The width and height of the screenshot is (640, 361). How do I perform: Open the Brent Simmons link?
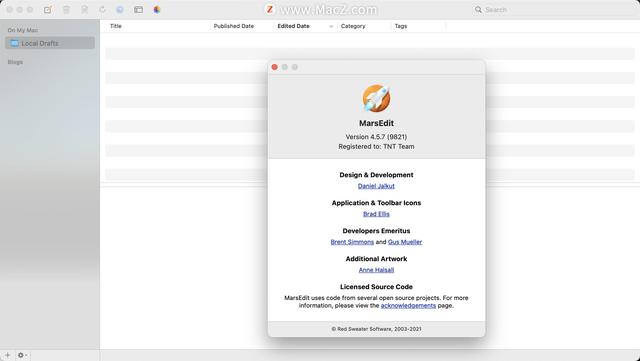(352, 242)
